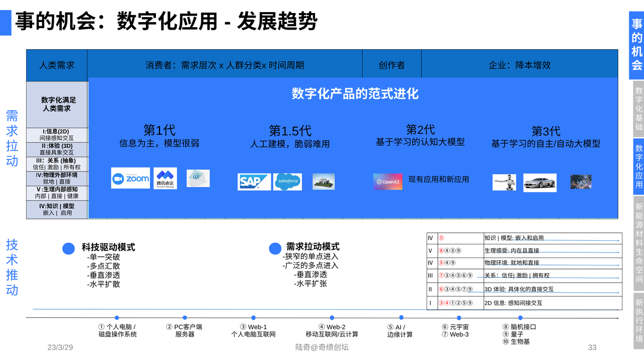Click the Tencent Meeting (腾讯会议) logo

165,178
